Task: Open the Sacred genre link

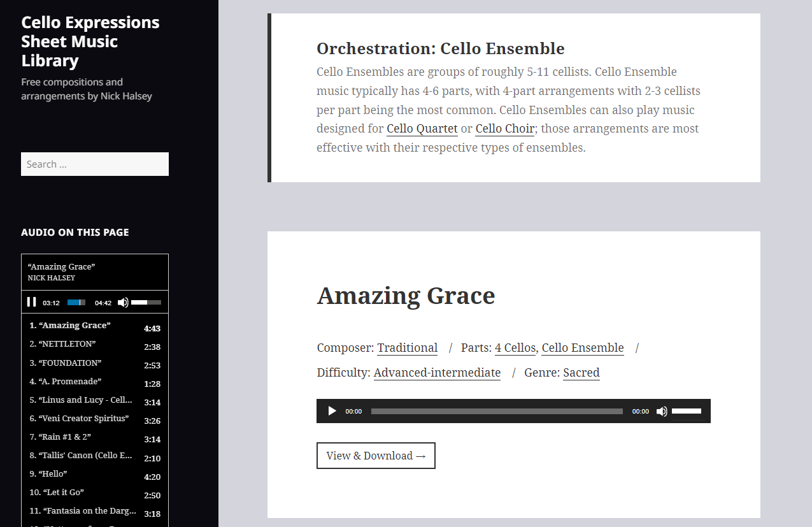Action: pyautogui.click(x=581, y=373)
